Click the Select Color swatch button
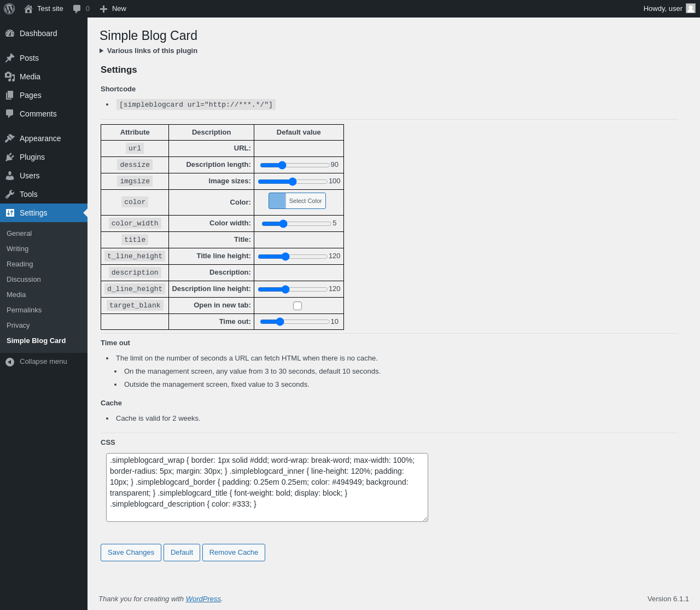The height and width of the screenshot is (610, 700). 297,201
